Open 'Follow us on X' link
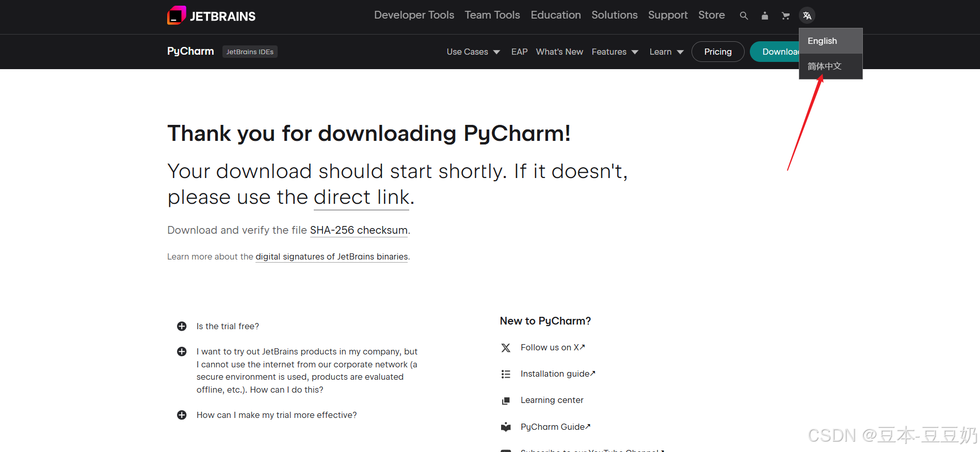This screenshot has height=452, width=980. click(553, 347)
